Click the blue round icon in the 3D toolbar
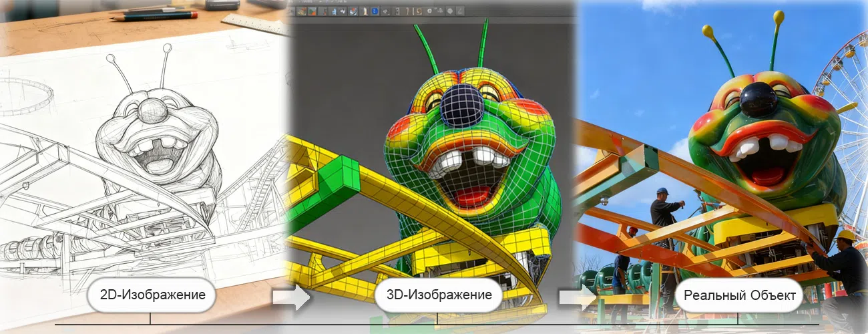Image resolution: width=868 pixels, height=334 pixels. point(375,11)
